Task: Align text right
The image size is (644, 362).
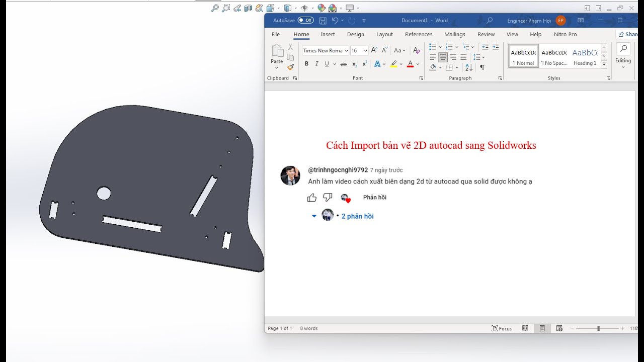Action: tap(453, 57)
